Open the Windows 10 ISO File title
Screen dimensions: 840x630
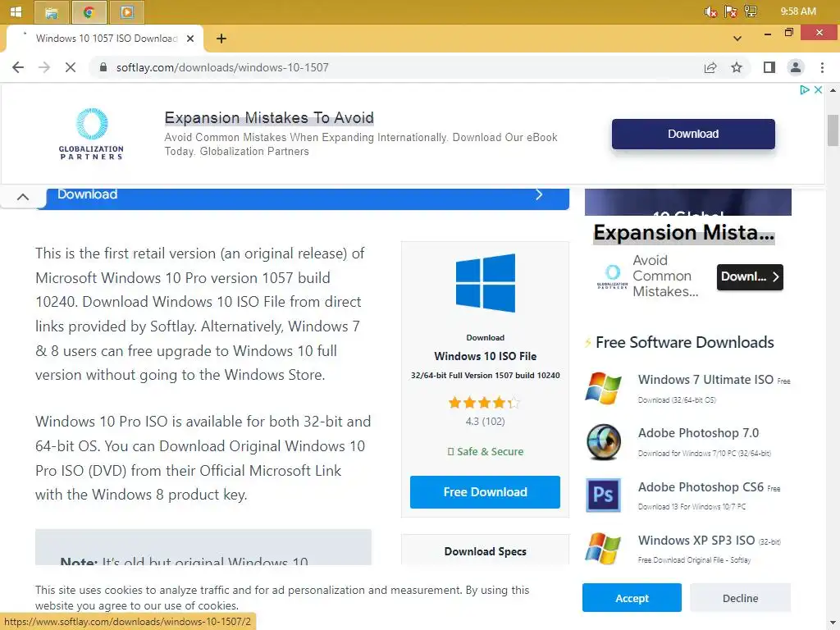point(486,356)
